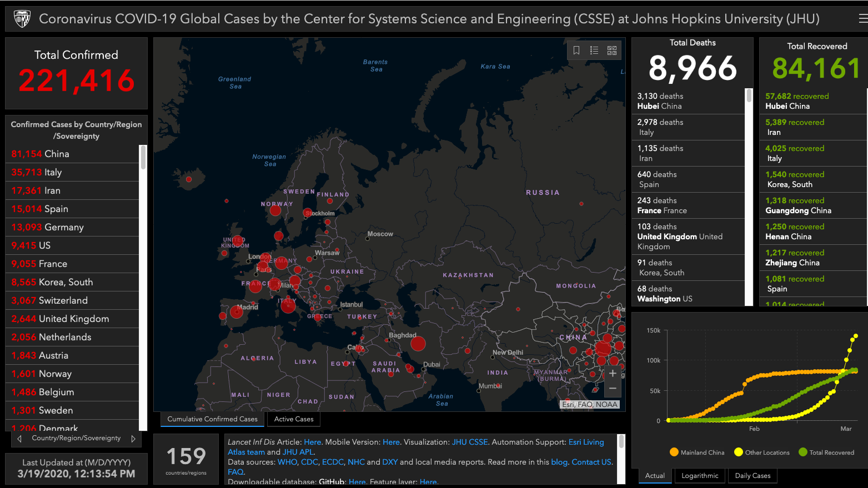Click the orange Mainland China legend dot
Image resolution: width=868 pixels, height=488 pixels.
tap(675, 452)
